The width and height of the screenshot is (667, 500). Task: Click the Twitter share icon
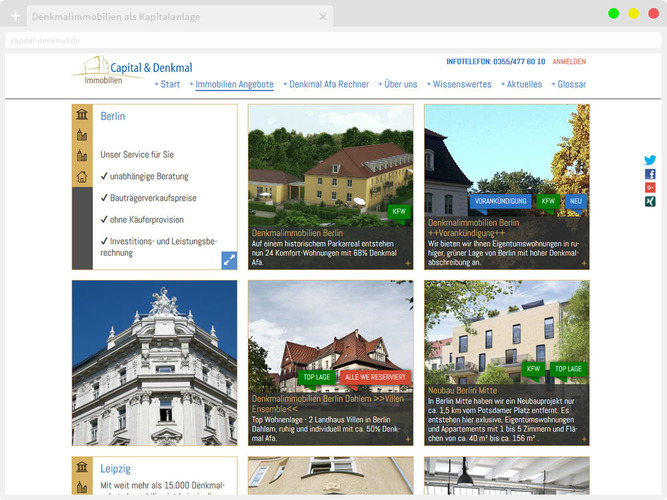coord(650,160)
